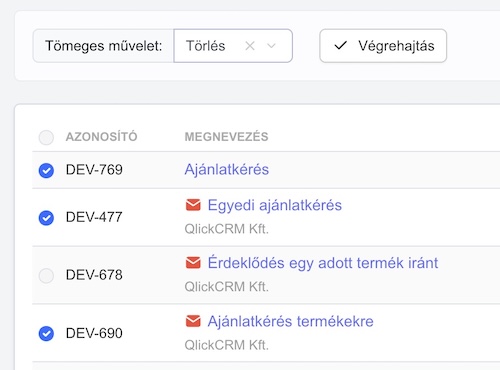Clear the Törlés selection with the X icon
This screenshot has height=370, width=500.
(250, 46)
